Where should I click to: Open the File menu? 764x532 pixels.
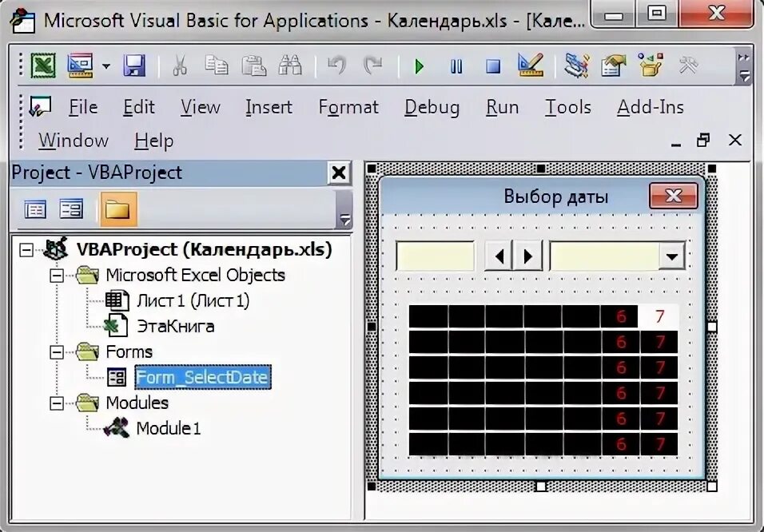point(83,107)
